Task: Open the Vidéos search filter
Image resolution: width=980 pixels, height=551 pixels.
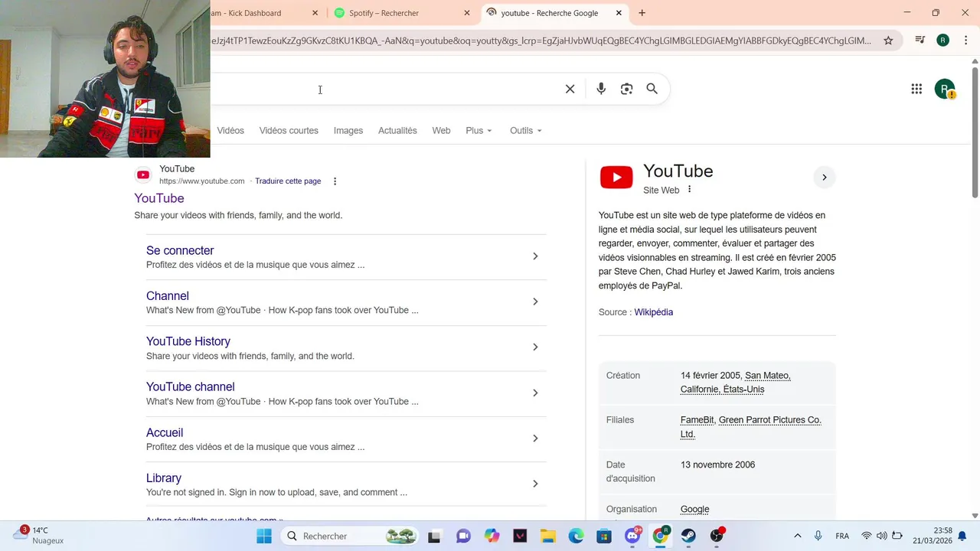Action: [230, 130]
